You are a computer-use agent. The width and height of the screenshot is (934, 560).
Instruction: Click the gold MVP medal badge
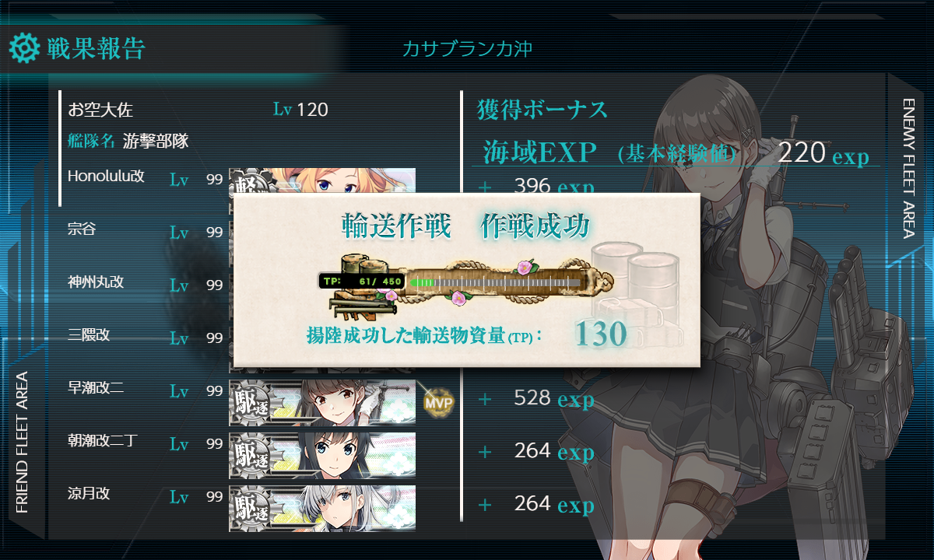(x=438, y=403)
